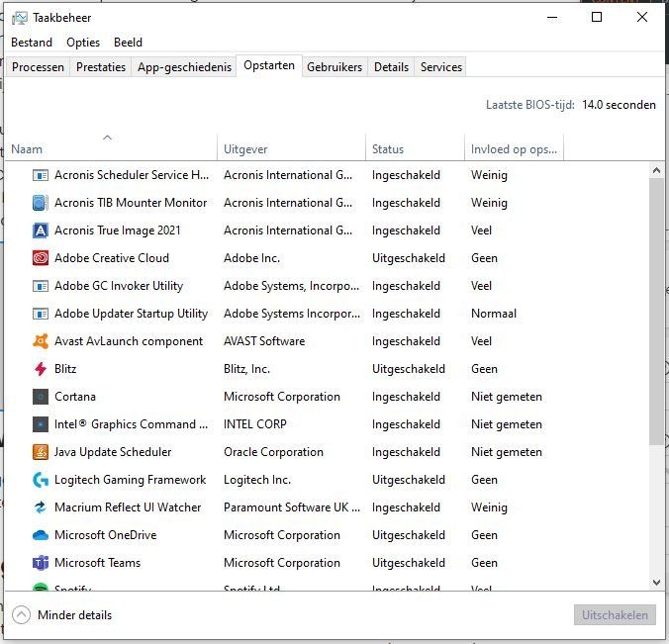The width and height of the screenshot is (669, 644).
Task: Switch to the Services tab
Action: pyautogui.click(x=441, y=67)
